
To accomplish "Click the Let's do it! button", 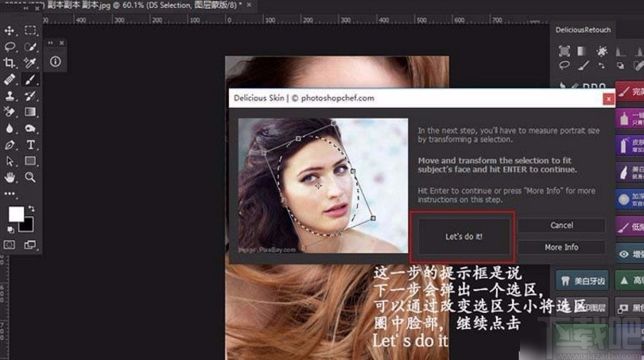I will [464, 237].
